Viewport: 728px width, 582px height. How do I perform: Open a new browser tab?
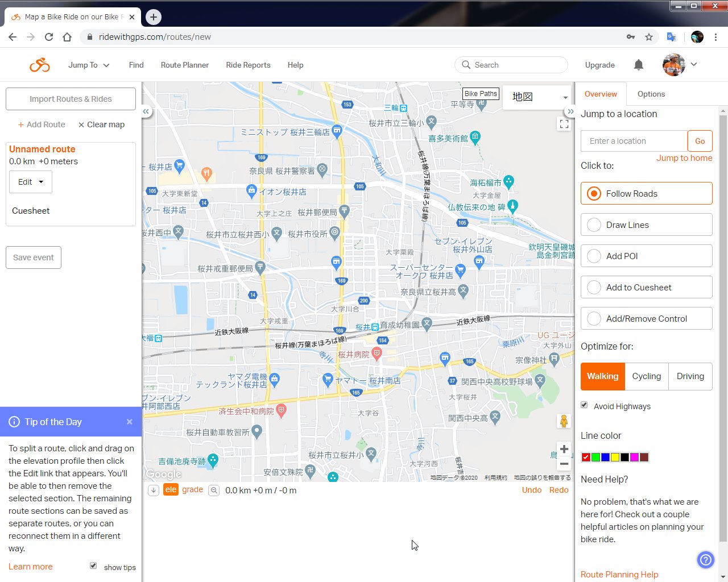(x=153, y=17)
